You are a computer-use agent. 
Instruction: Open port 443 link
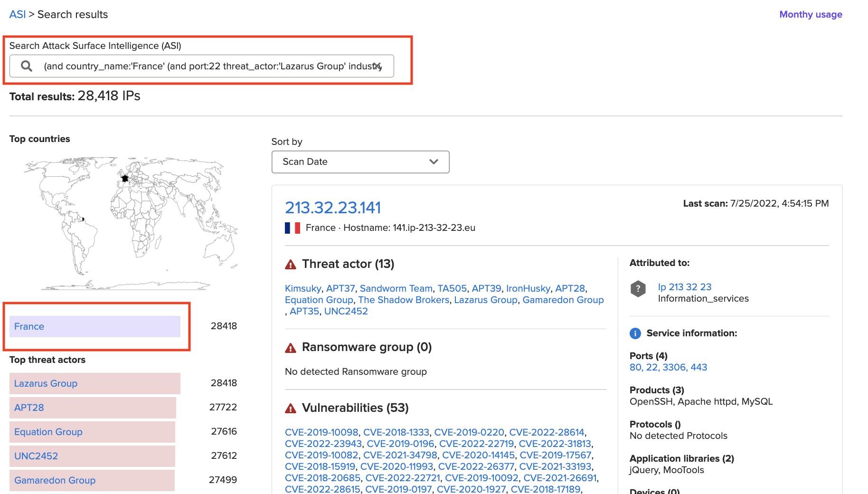(699, 367)
